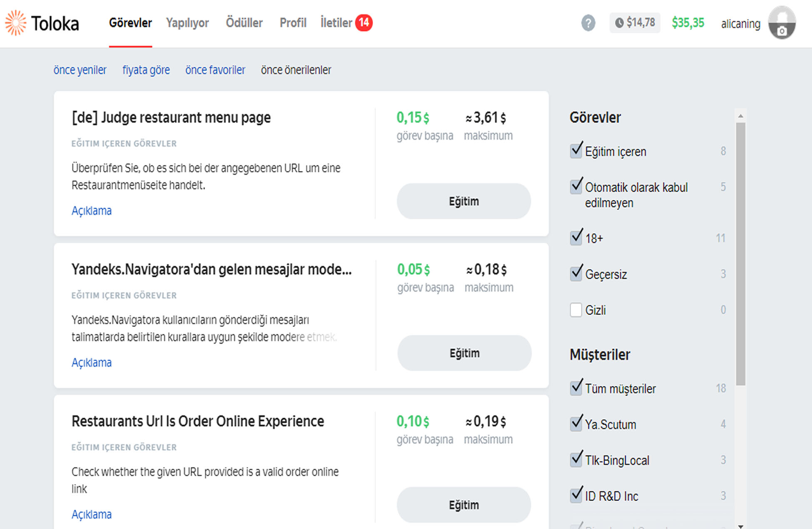Click the clock icon showing pending $14,78
The height and width of the screenshot is (529, 812).
[619, 23]
